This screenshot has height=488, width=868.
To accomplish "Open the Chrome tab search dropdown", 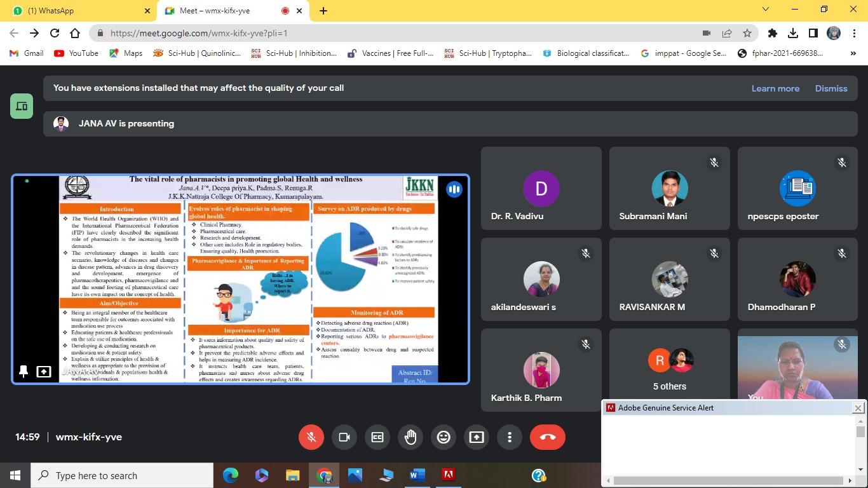I will pyautogui.click(x=766, y=10).
